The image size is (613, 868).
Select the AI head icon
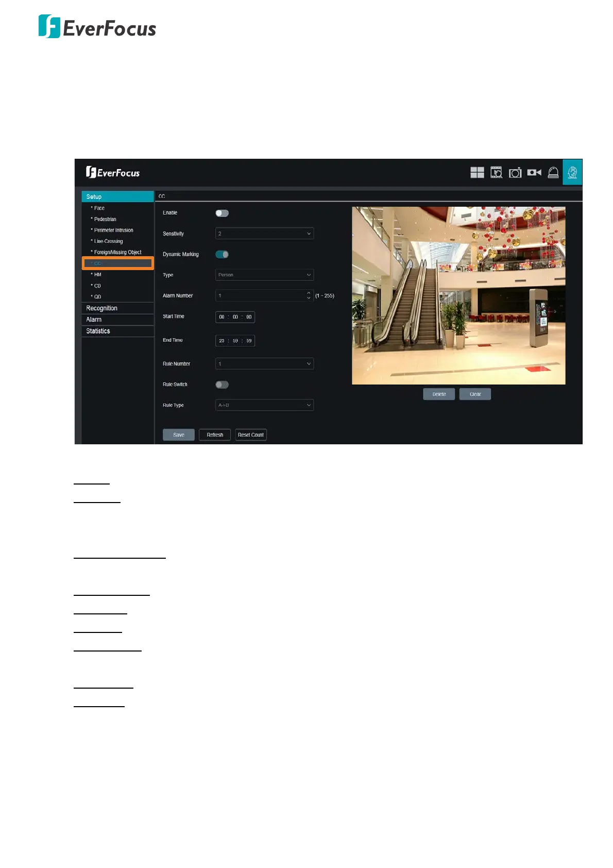(572, 172)
